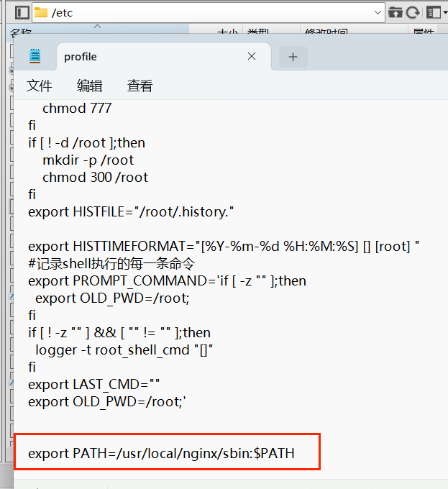Image resolution: width=448 pixels, height=489 pixels.
Task: Open the 编辑 menu
Action: [89, 86]
